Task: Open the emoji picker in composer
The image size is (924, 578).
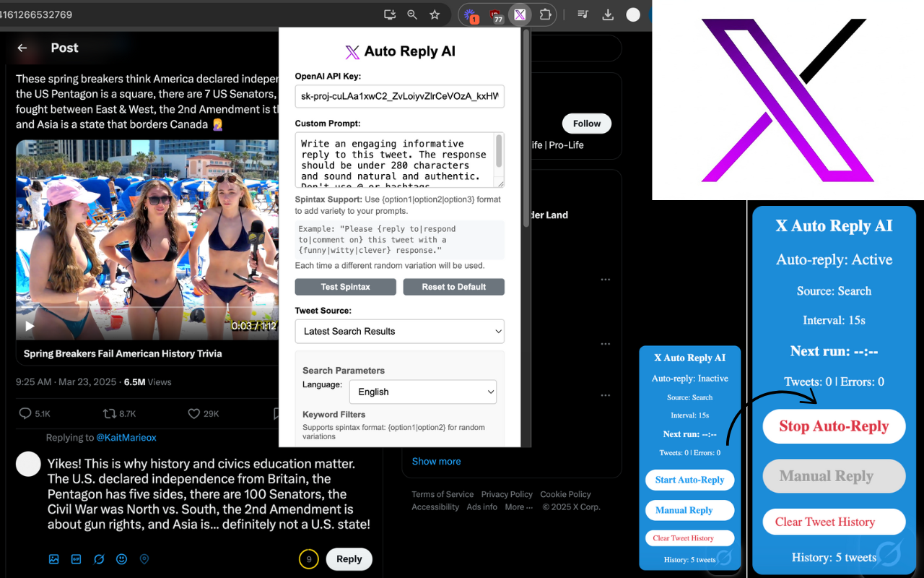Action: (121, 559)
